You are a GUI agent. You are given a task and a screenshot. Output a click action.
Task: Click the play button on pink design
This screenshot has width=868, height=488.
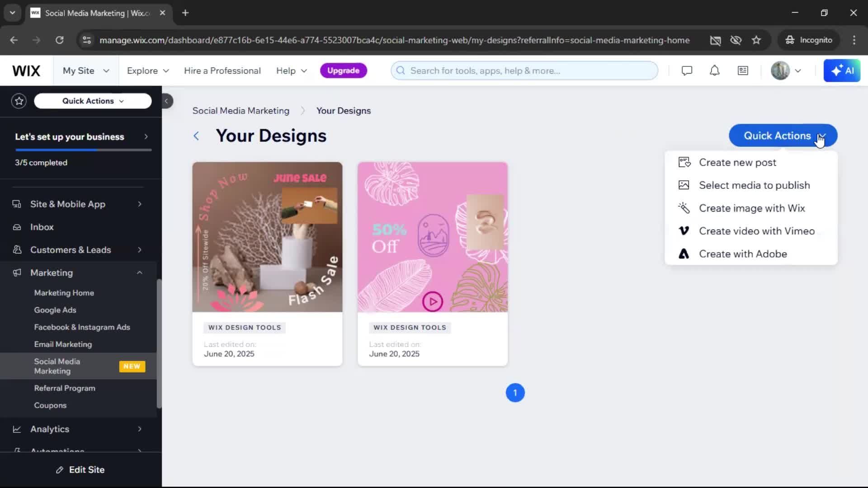click(433, 301)
